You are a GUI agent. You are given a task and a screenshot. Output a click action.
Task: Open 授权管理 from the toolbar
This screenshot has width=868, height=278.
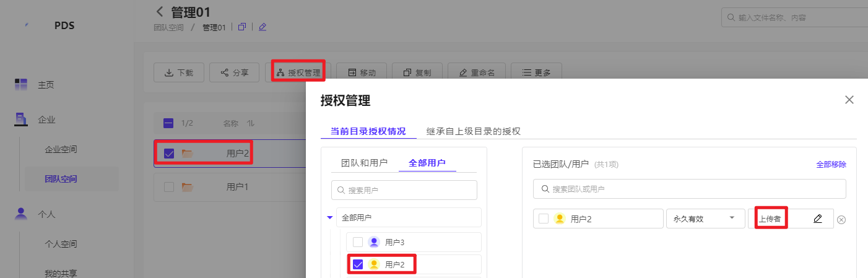click(x=298, y=72)
